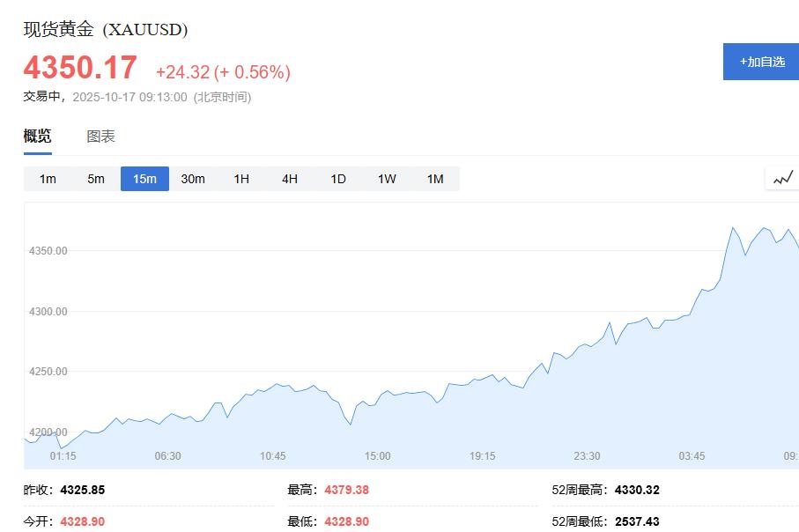Viewport: 799px width, 532px height.
Task: Switch to the 1D daily view
Action: [x=337, y=178]
